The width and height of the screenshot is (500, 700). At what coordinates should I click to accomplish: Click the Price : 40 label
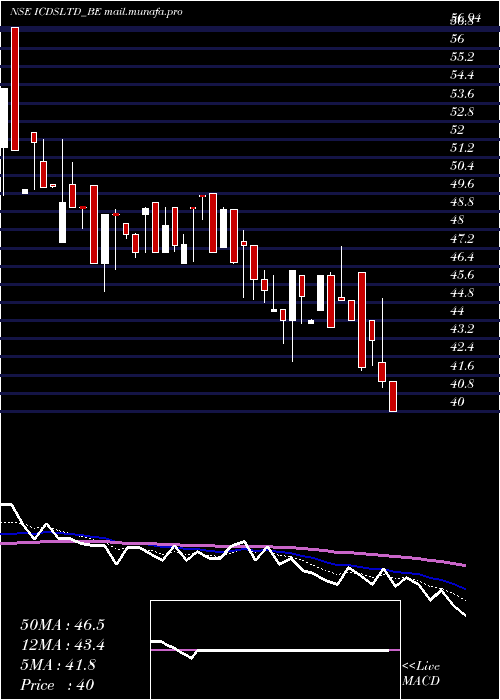(x=57, y=684)
